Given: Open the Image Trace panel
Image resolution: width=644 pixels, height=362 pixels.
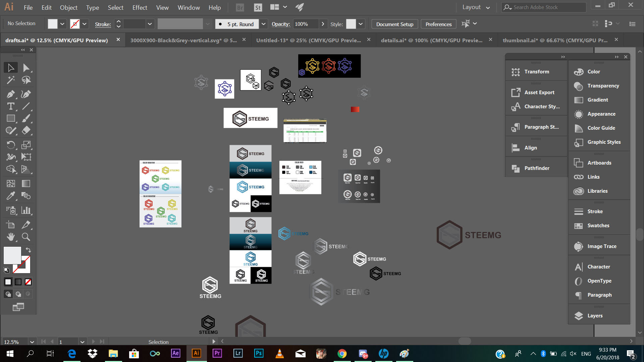Looking at the screenshot, I should [599, 246].
